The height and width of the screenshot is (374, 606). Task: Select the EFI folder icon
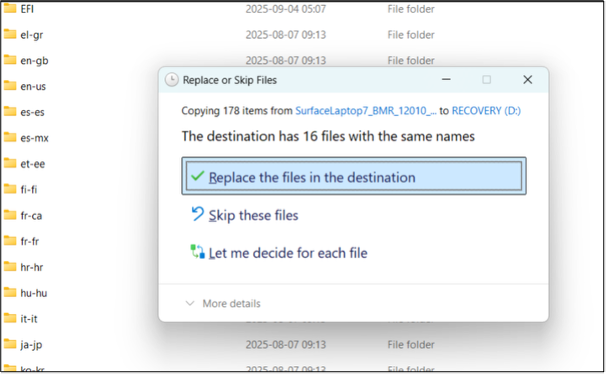pos(10,8)
